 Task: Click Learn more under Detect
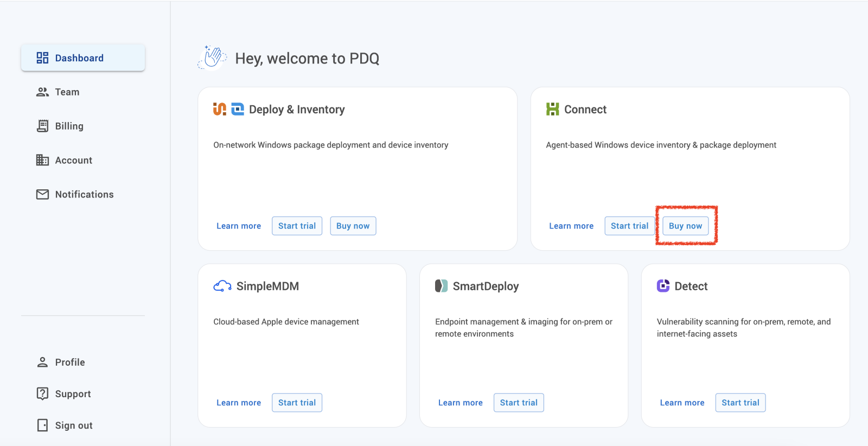click(x=682, y=403)
